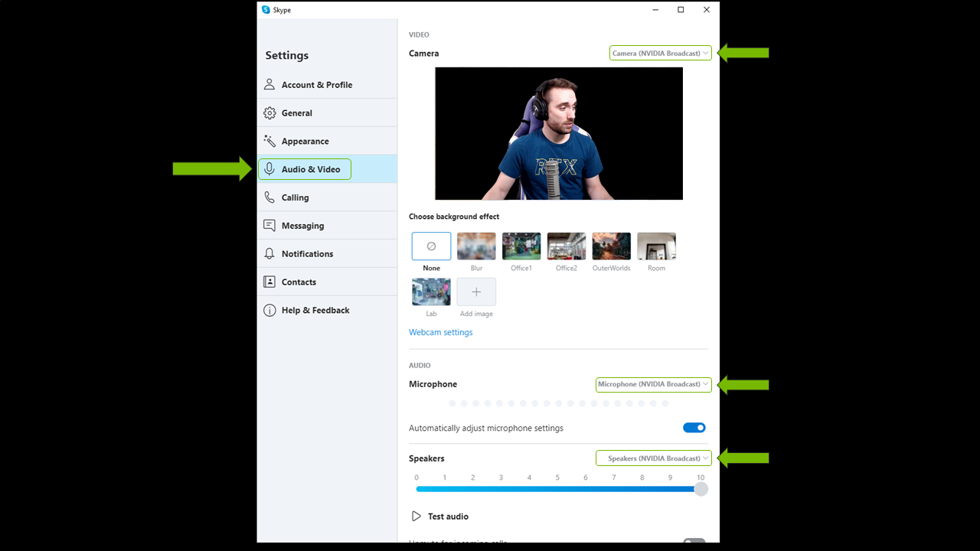Expand the Microphone device dropdown
The height and width of the screenshot is (551, 980).
653,384
